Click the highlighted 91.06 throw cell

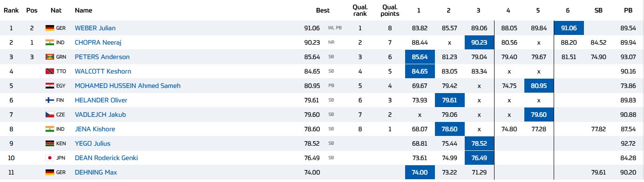click(x=569, y=28)
